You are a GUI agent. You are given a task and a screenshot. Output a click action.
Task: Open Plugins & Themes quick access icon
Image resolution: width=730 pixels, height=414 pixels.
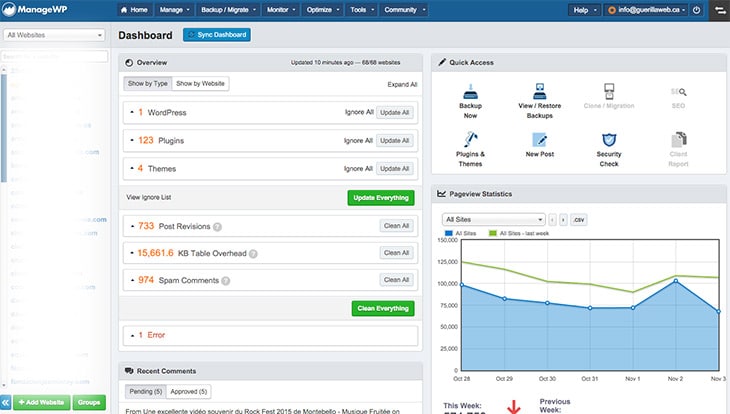tap(470, 139)
